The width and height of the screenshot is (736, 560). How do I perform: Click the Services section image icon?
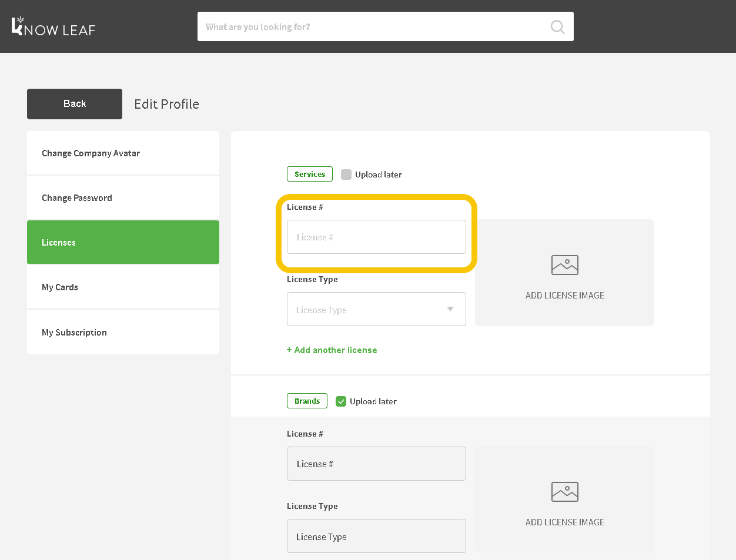pyautogui.click(x=564, y=265)
